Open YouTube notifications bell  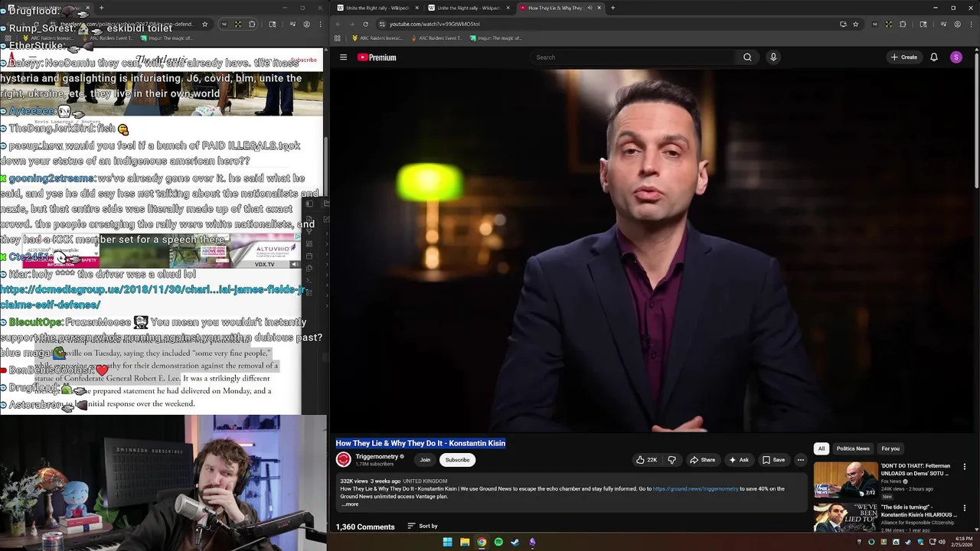[x=934, y=57]
